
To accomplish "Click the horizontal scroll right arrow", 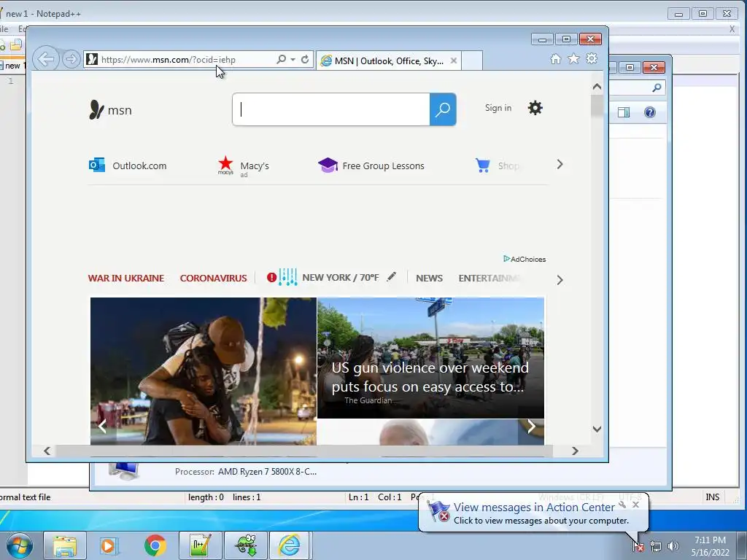I will click(575, 451).
